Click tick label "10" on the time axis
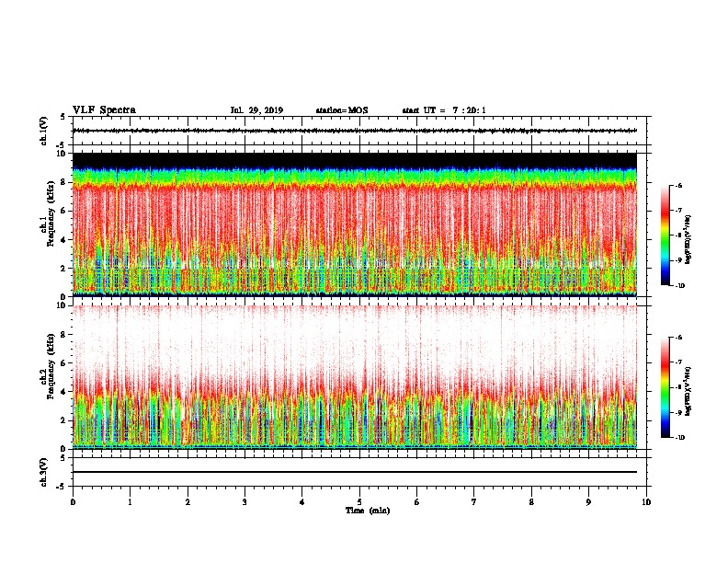728x563 pixels. [646, 502]
